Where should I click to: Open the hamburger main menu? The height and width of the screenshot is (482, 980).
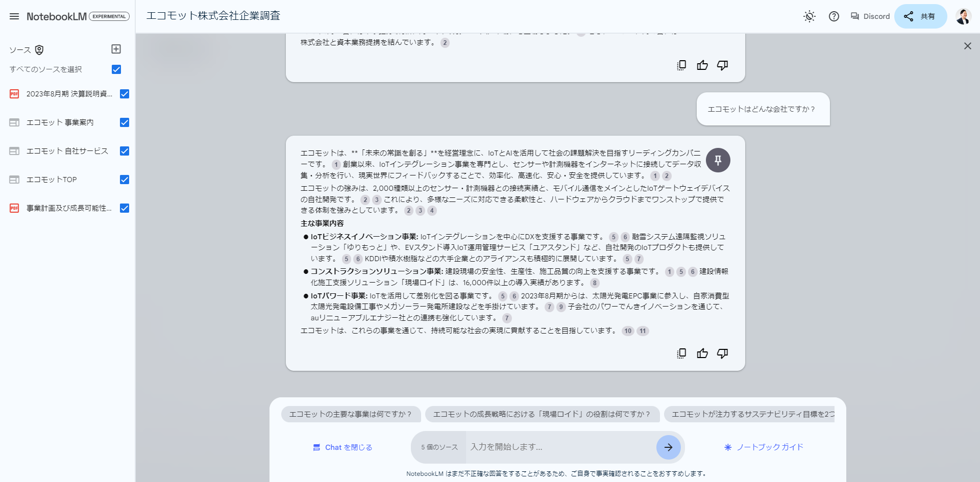click(14, 16)
